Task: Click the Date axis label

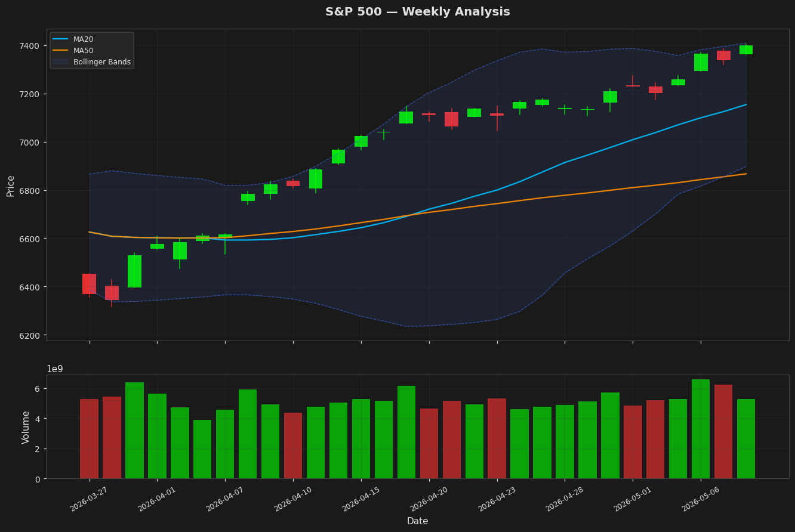Action: point(417,521)
